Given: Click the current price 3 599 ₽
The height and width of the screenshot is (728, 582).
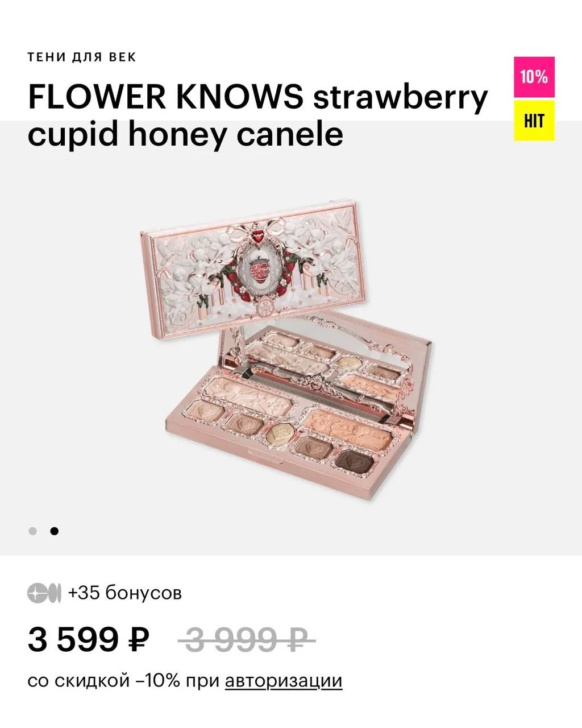Looking at the screenshot, I should [89, 639].
